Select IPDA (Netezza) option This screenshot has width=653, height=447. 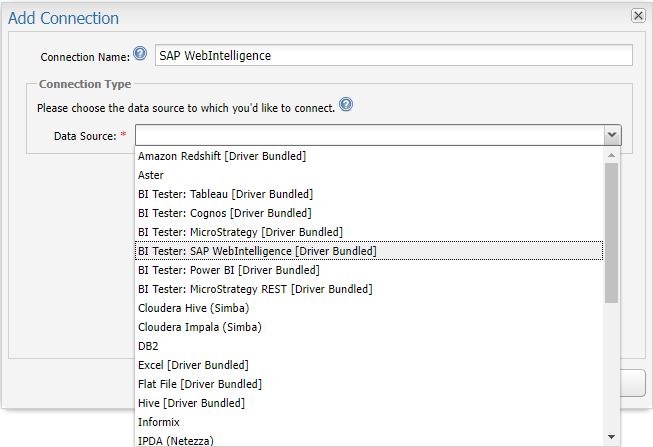[369, 440]
